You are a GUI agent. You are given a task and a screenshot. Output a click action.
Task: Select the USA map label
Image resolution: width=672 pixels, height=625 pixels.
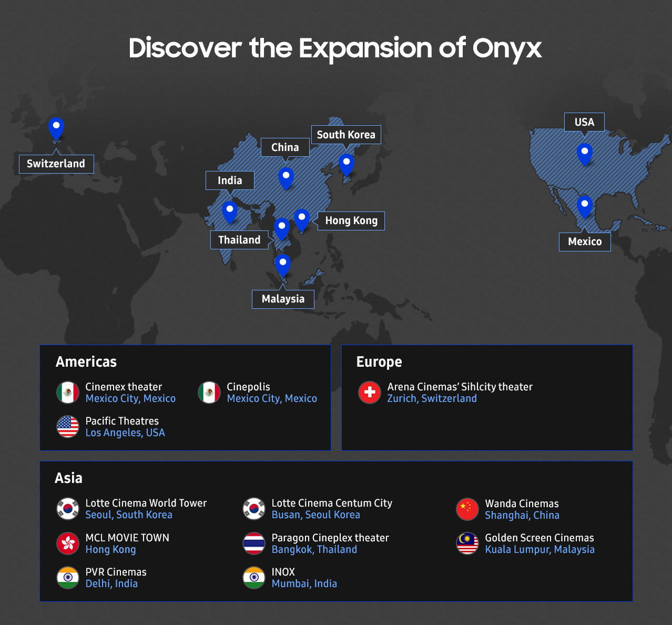point(584,122)
